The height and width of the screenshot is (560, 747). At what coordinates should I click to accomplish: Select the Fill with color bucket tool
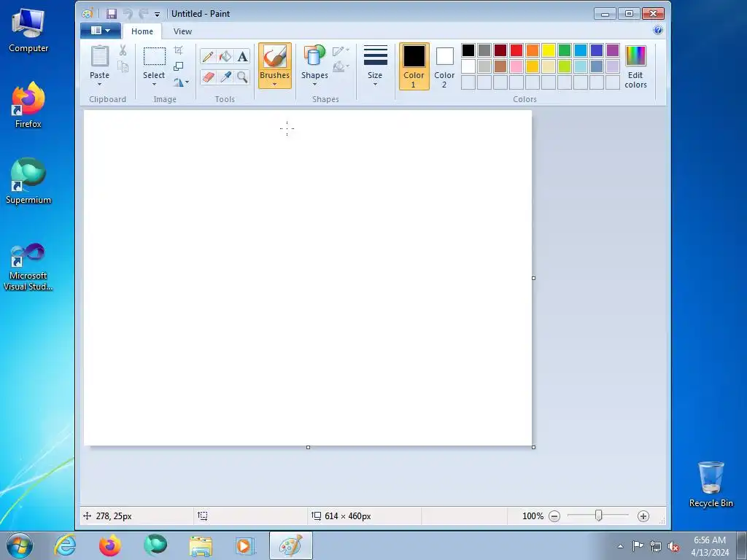[225, 57]
